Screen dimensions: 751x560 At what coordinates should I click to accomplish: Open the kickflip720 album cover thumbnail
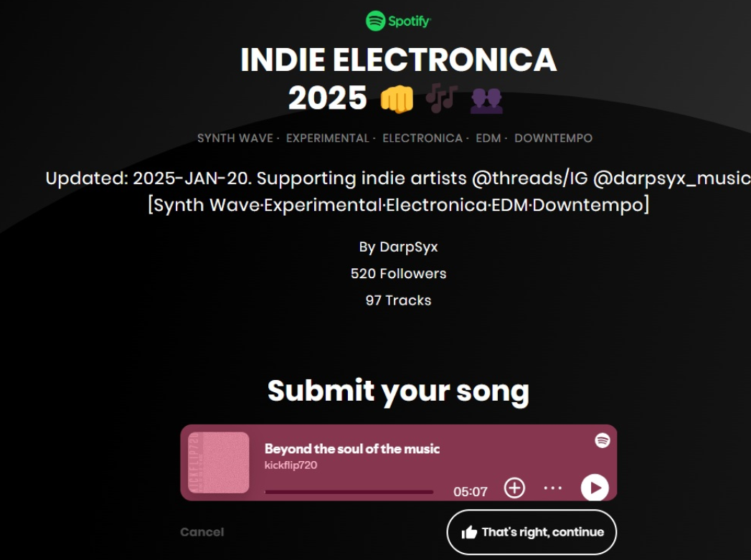pyautogui.click(x=218, y=462)
